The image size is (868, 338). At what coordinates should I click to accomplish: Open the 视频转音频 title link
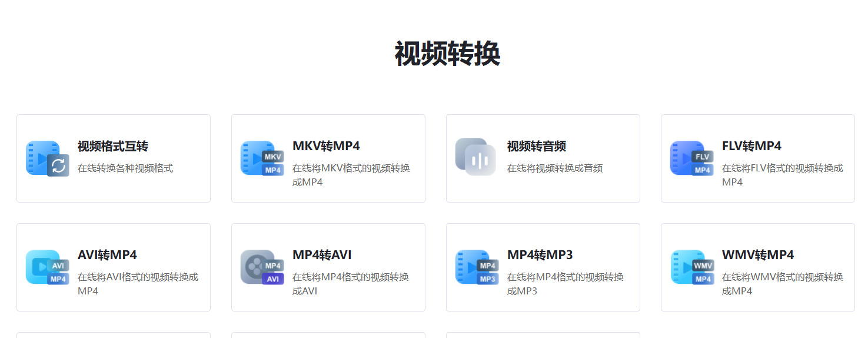pyautogui.click(x=537, y=146)
